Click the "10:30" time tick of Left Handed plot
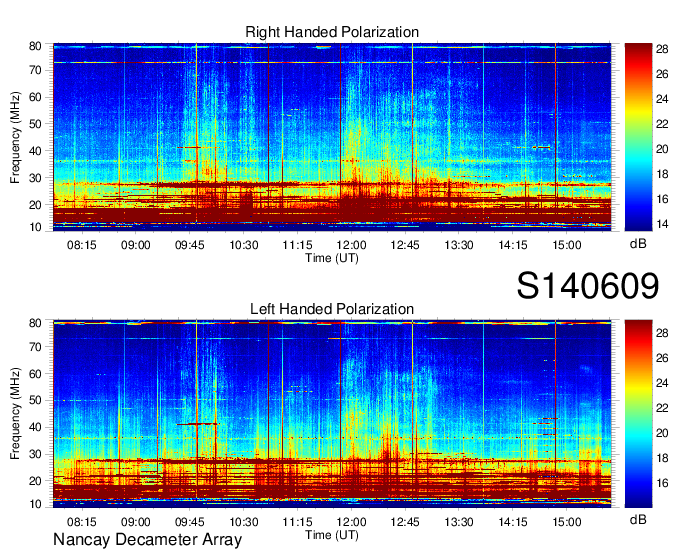This screenshot has width=680, height=552. click(244, 522)
